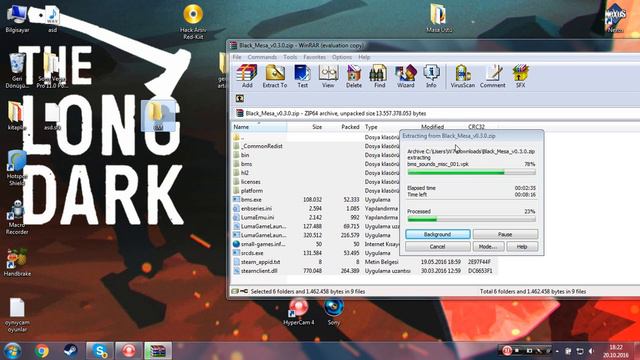Select the Recycle Bin desktop icon
Screen dimensions: 640x360
click(17, 70)
